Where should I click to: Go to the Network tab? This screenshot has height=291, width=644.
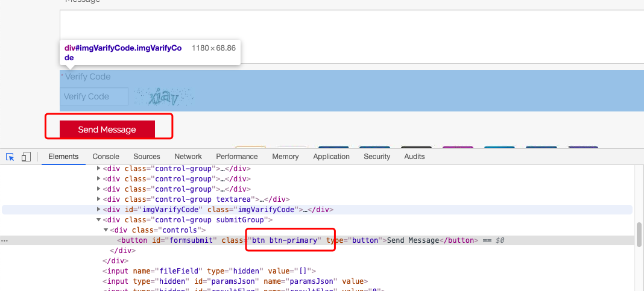(188, 157)
